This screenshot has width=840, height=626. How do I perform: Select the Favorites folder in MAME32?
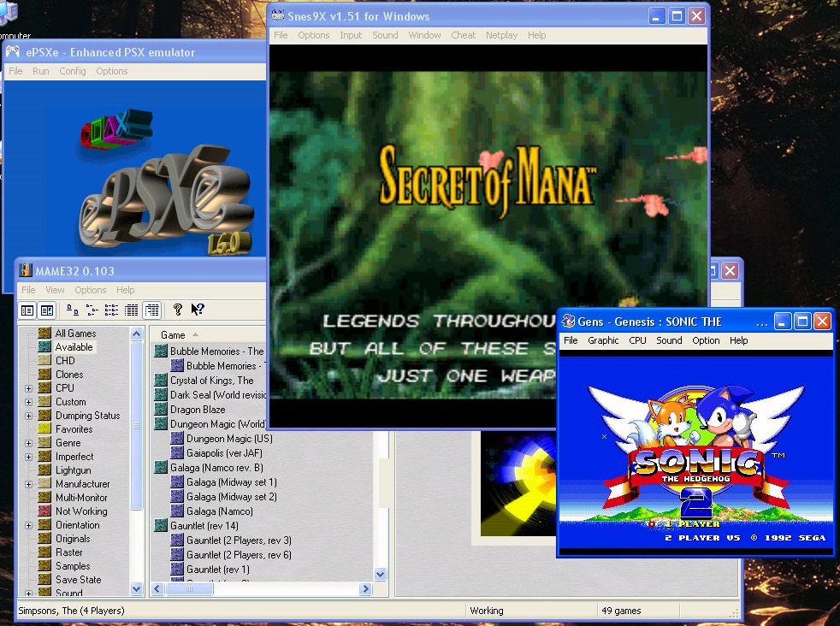(74, 429)
